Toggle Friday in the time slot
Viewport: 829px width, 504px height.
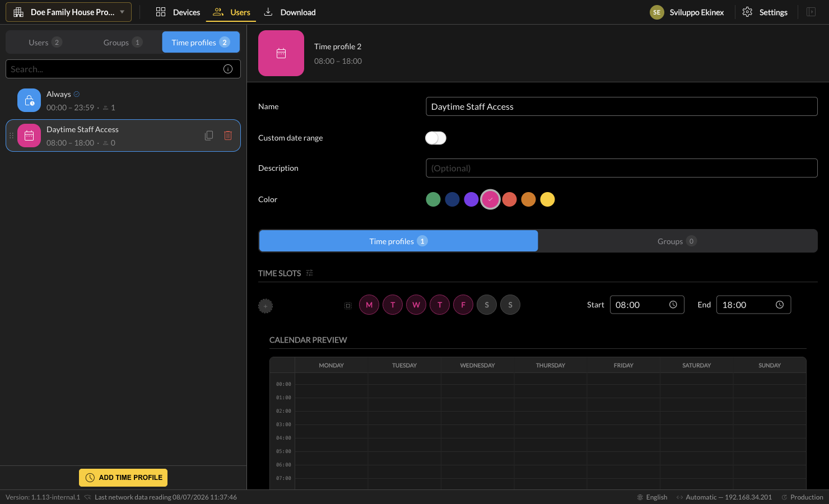[463, 305]
